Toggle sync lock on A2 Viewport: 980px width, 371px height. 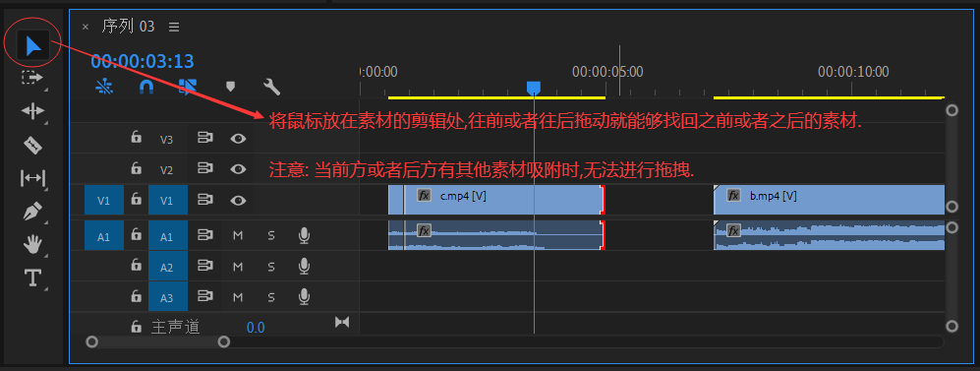205,266
